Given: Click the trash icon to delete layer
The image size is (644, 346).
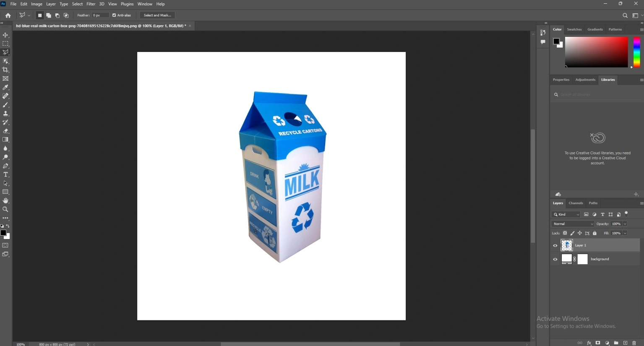Looking at the screenshot, I should click(x=634, y=343).
